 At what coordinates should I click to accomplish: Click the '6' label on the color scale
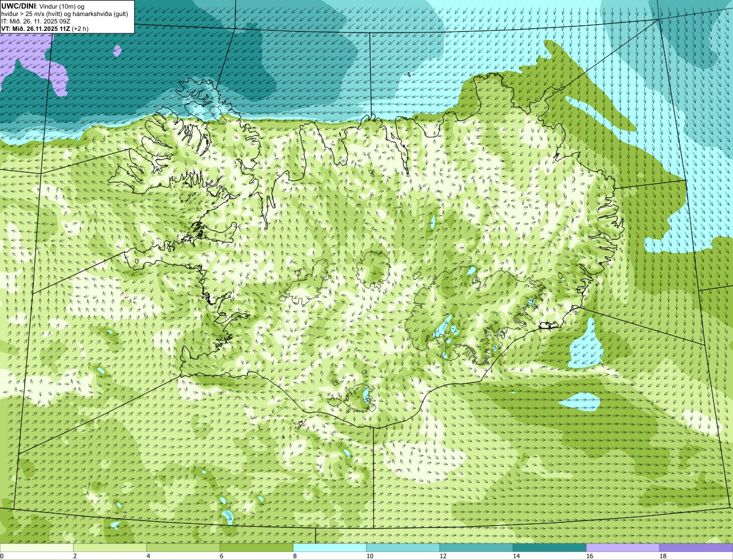222,556
